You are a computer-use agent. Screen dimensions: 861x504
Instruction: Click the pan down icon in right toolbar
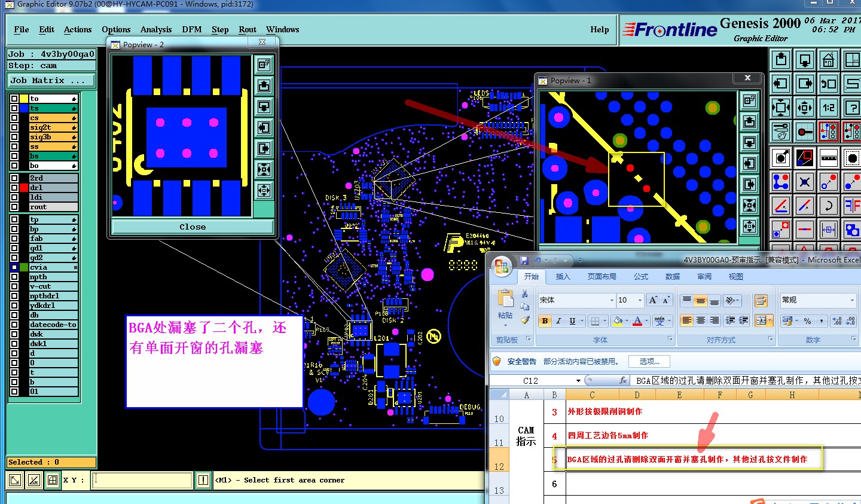click(805, 60)
